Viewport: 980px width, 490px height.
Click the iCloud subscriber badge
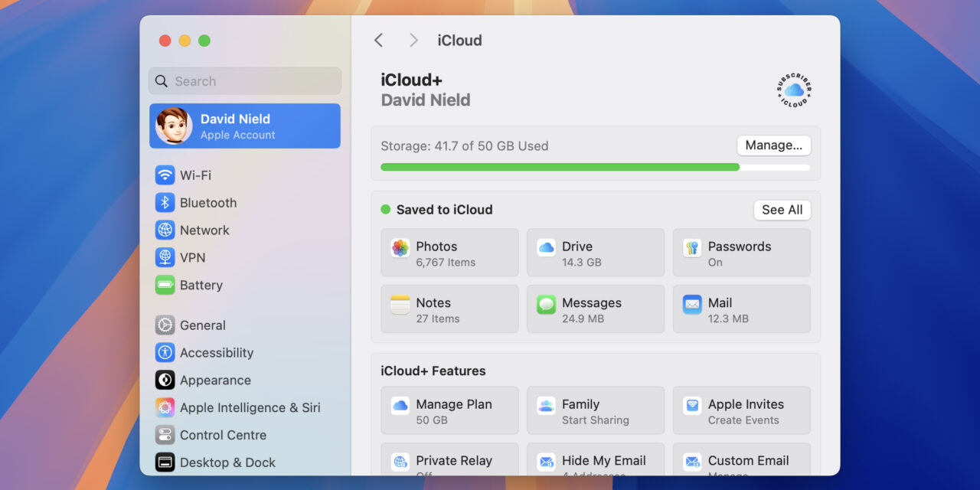(794, 90)
